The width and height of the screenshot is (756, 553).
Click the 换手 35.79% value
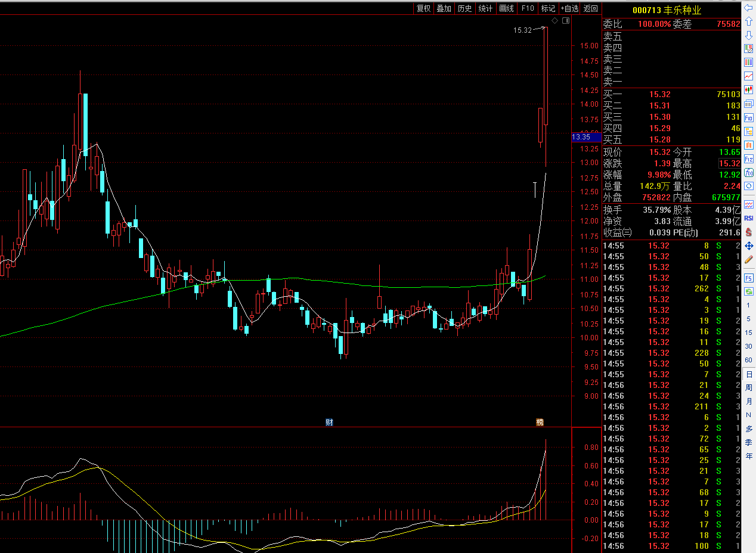(x=656, y=210)
